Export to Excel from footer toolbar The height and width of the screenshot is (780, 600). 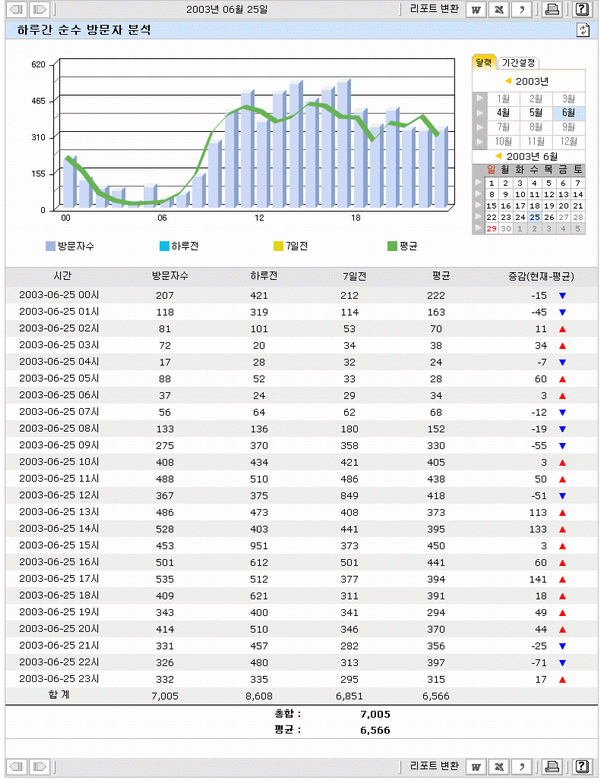pyautogui.click(x=499, y=766)
